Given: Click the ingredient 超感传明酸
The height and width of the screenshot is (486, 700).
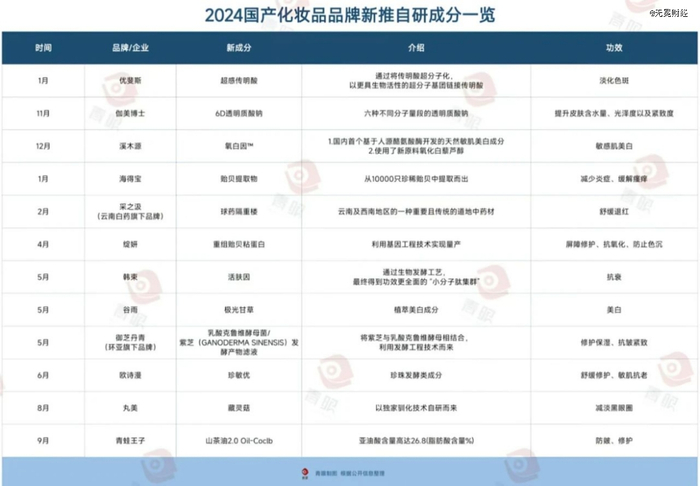Looking at the screenshot, I should 239,81.
